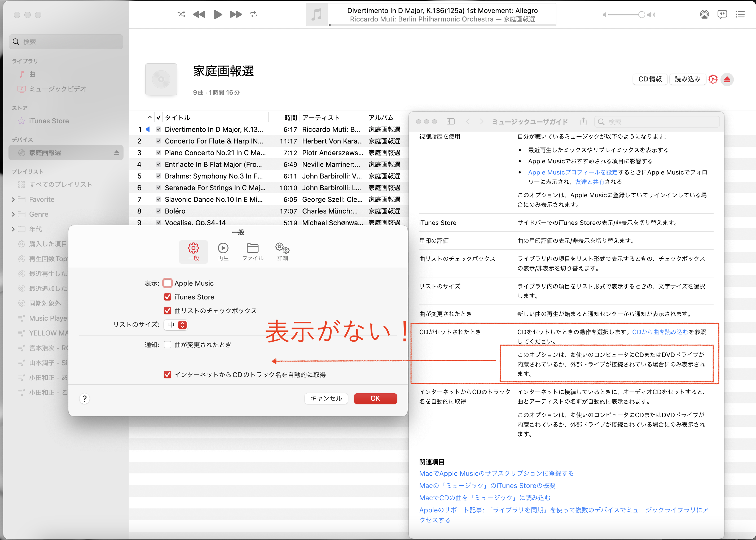Screen dimensions: 756x540
Task: Expand the Genre playlist folder
Action: [x=13, y=215]
